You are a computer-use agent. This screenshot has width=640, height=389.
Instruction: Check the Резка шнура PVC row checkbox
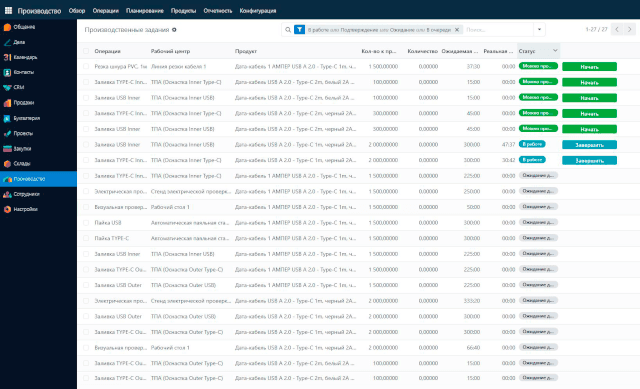click(x=86, y=67)
